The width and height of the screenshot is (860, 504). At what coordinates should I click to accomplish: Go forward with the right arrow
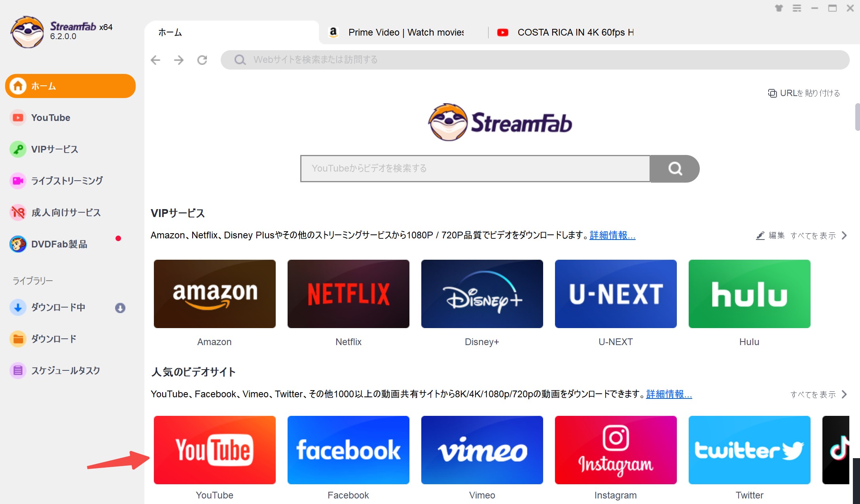(179, 60)
